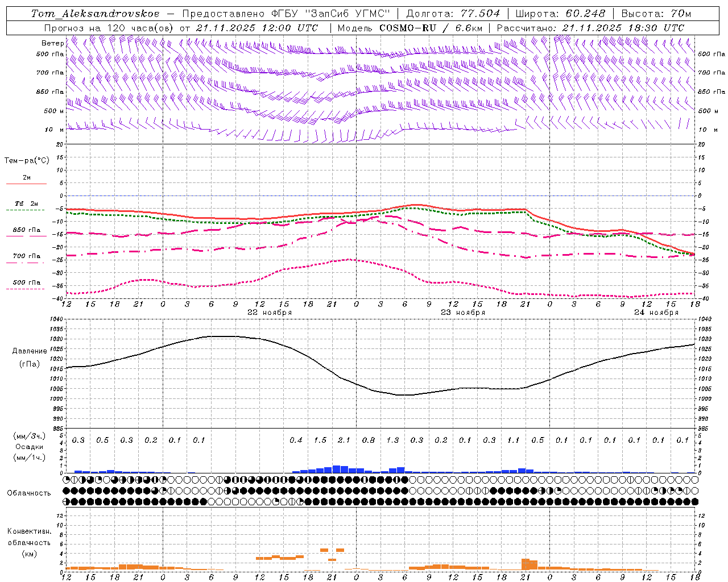
Task: Click the 1.5 precipitation value
Action: pos(320,440)
